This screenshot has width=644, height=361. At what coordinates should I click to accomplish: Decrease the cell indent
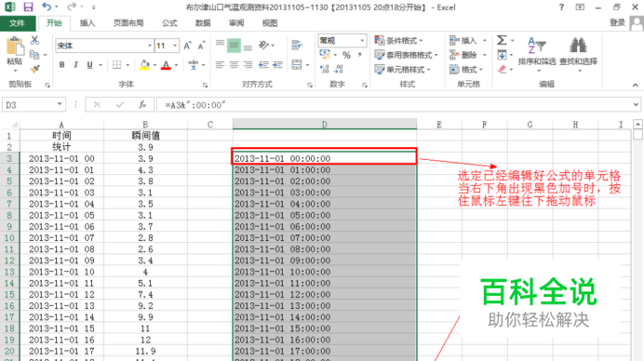click(263, 64)
